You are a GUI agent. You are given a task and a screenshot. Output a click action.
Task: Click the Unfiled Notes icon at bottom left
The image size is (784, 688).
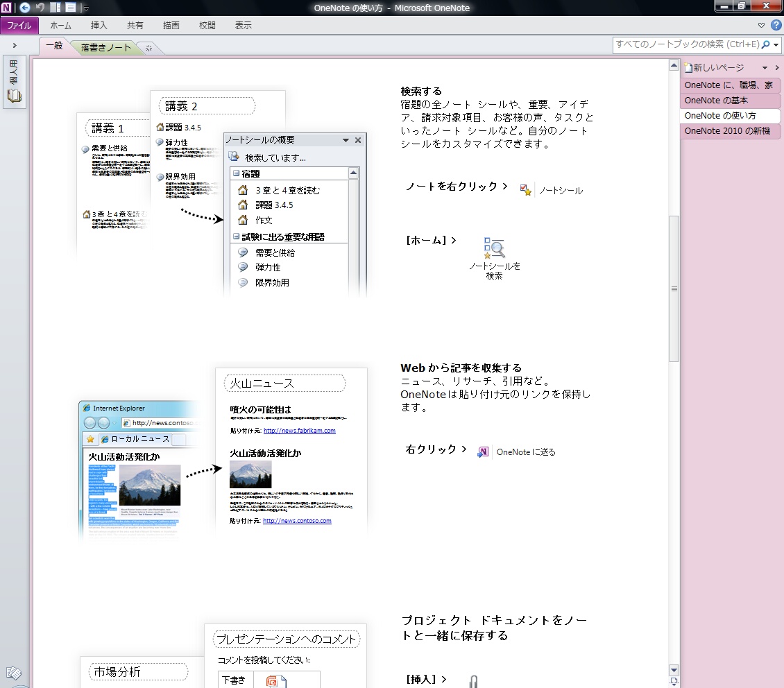coord(14,673)
